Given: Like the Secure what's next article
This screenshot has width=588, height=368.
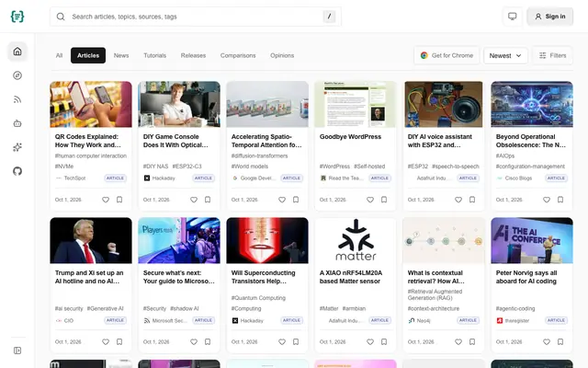Looking at the screenshot, I should pos(194,341).
